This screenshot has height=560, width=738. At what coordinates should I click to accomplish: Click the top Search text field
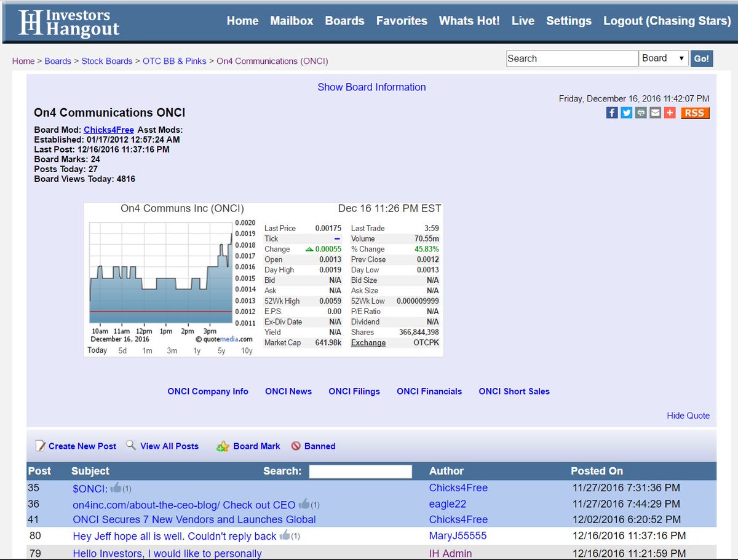(x=572, y=58)
